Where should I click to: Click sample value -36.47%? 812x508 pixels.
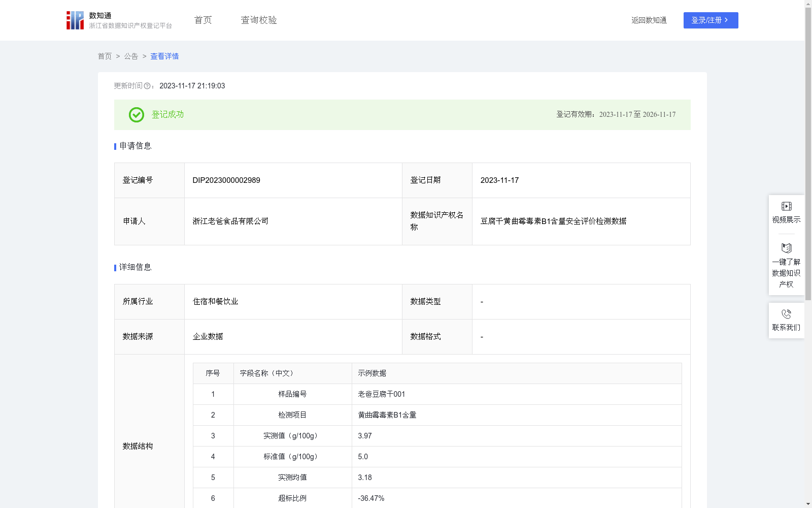[371, 498]
